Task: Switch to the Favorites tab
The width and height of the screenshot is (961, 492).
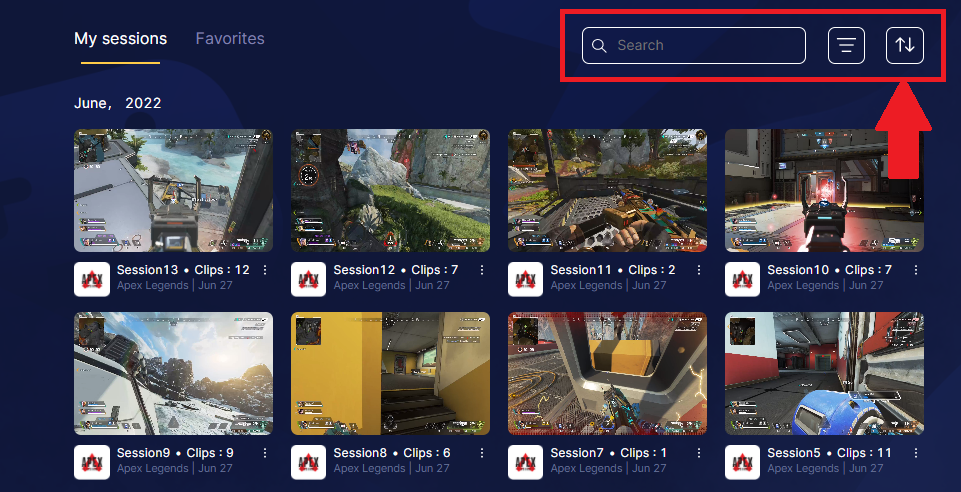Action: pos(230,39)
